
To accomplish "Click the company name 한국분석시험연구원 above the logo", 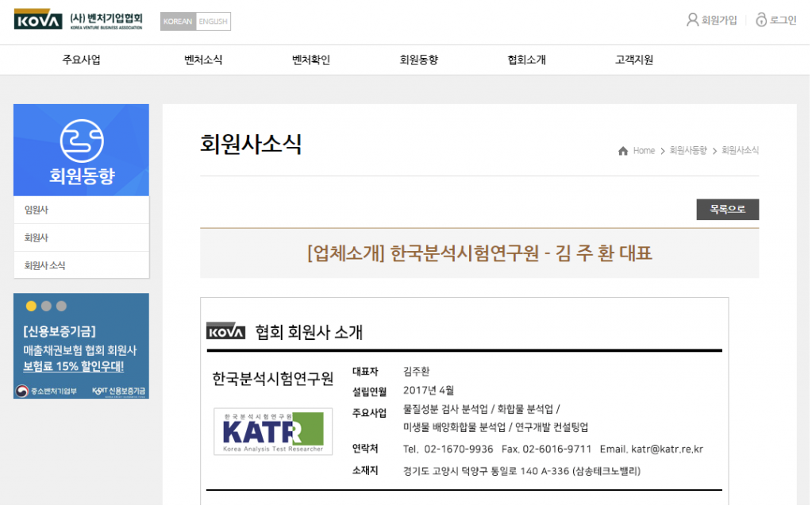I will pos(273,379).
